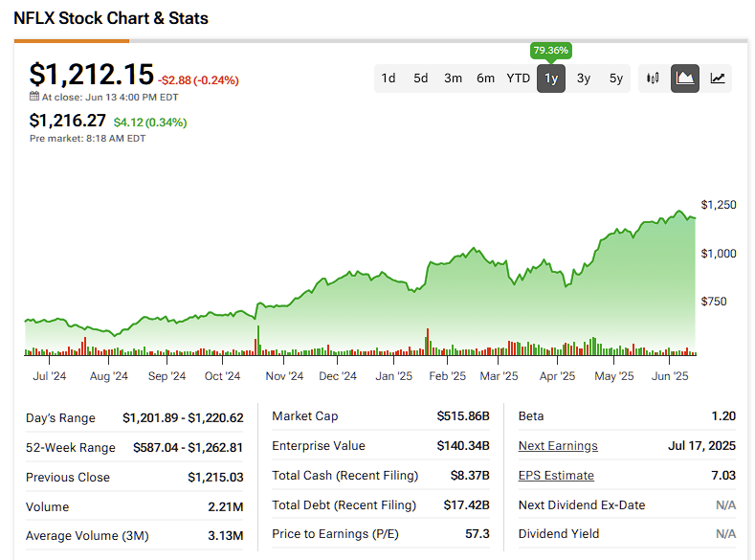Switch to candlestick chart view
Screen dimensions: 755x560
(x=653, y=78)
